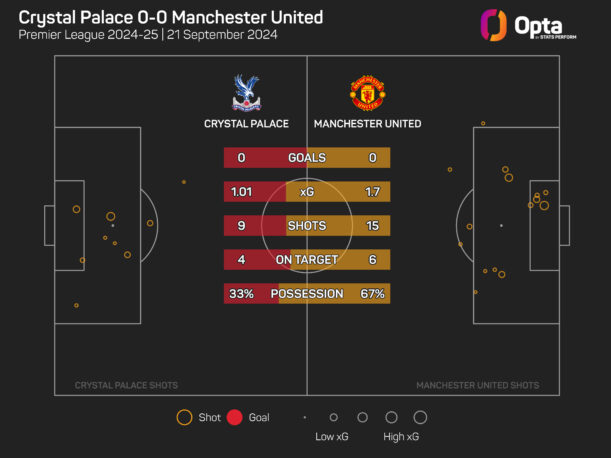Click the match title headline text

tap(168, 16)
